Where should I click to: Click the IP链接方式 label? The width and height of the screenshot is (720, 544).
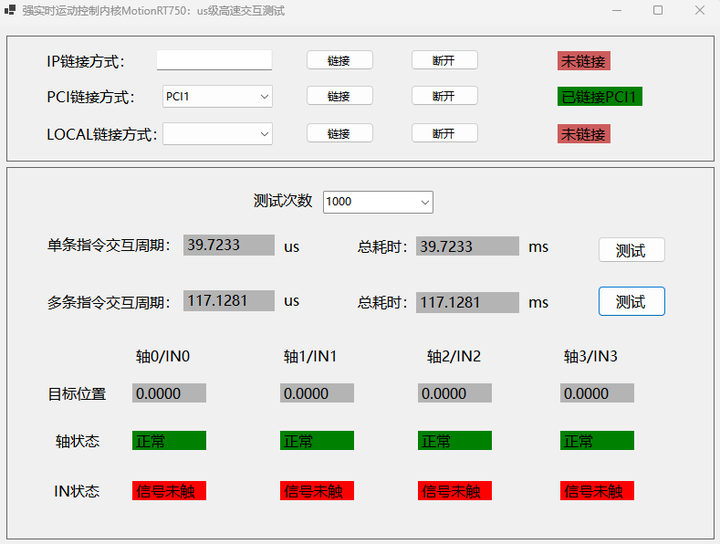[86, 61]
